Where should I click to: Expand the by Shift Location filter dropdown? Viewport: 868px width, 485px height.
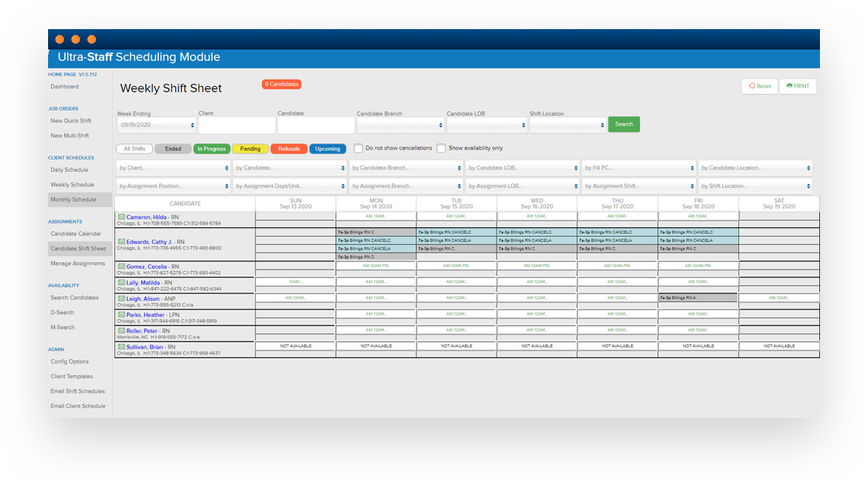755,186
